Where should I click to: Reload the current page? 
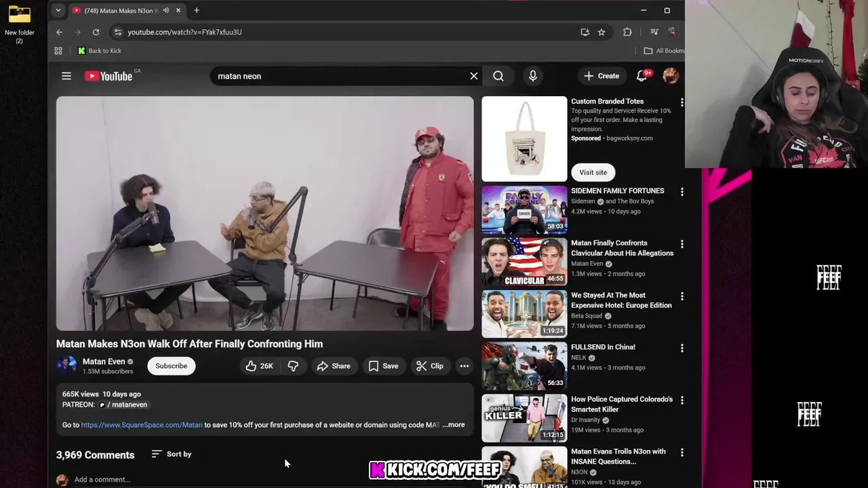(96, 32)
